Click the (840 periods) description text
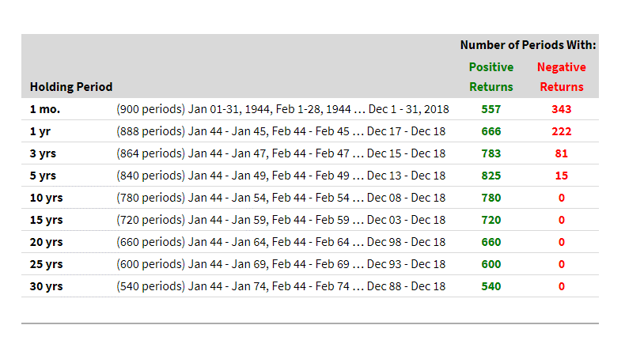The width and height of the screenshot is (644, 344). (x=281, y=176)
